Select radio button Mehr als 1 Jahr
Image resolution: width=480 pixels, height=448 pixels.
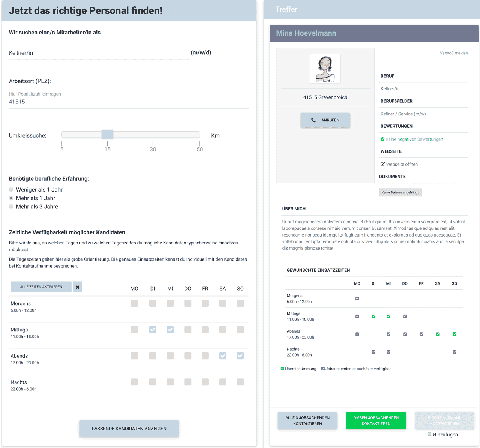click(11, 198)
